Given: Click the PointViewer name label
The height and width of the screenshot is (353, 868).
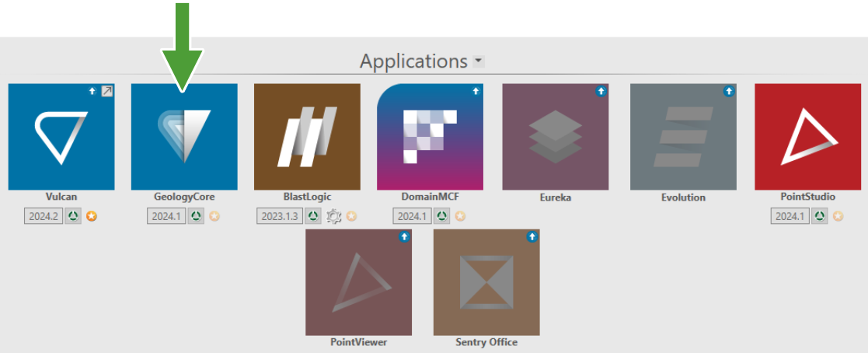Looking at the screenshot, I should pyautogui.click(x=359, y=342).
